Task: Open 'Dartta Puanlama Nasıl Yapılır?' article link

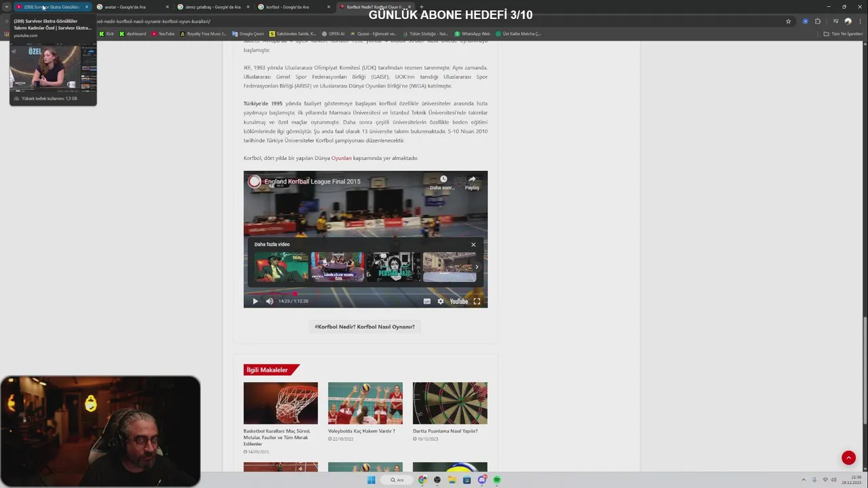Action: [445, 431]
